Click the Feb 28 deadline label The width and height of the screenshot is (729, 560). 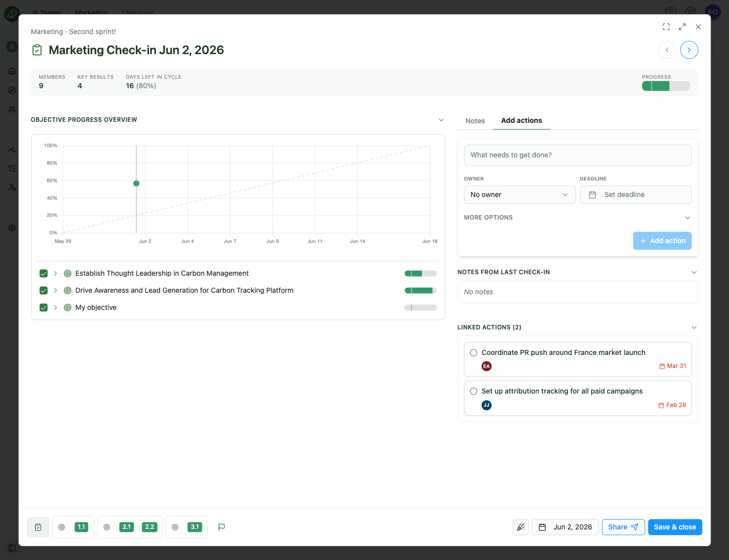point(672,405)
